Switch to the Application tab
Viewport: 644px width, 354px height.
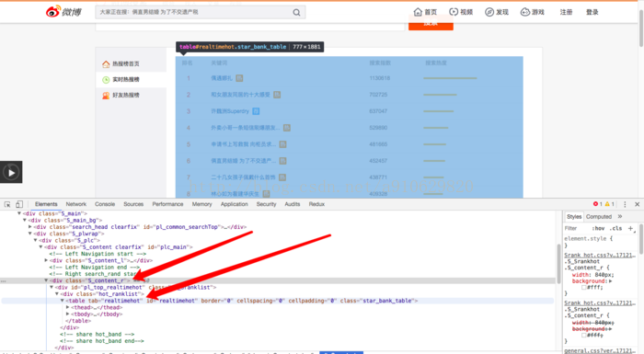pos(234,204)
